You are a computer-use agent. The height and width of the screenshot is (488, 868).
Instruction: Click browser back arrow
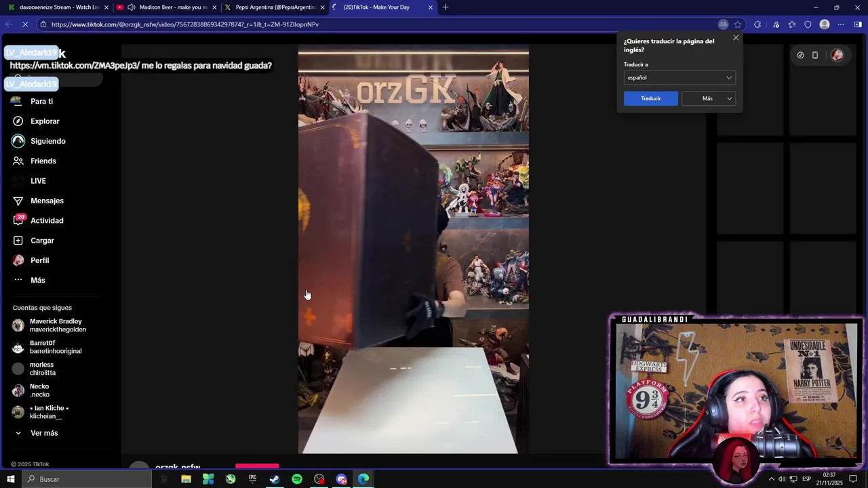coord(9,24)
